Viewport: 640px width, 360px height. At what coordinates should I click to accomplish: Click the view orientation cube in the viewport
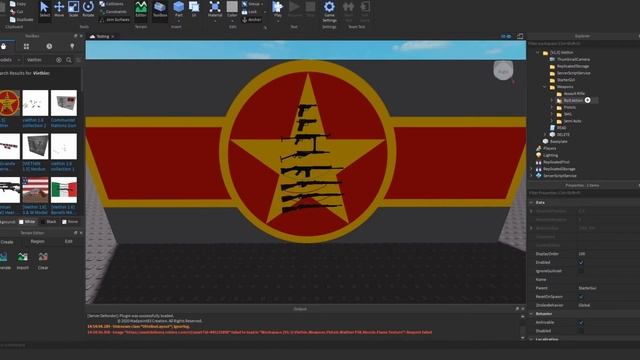pos(503,71)
